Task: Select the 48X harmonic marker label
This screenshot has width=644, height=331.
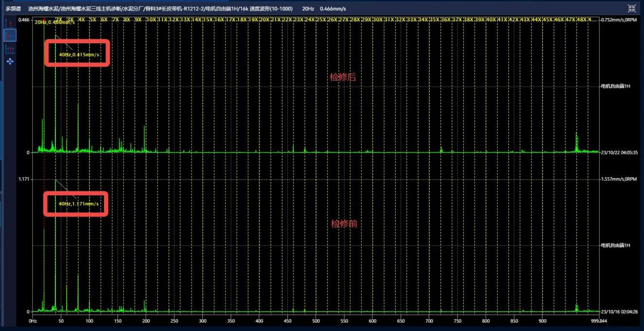Action: coord(581,20)
